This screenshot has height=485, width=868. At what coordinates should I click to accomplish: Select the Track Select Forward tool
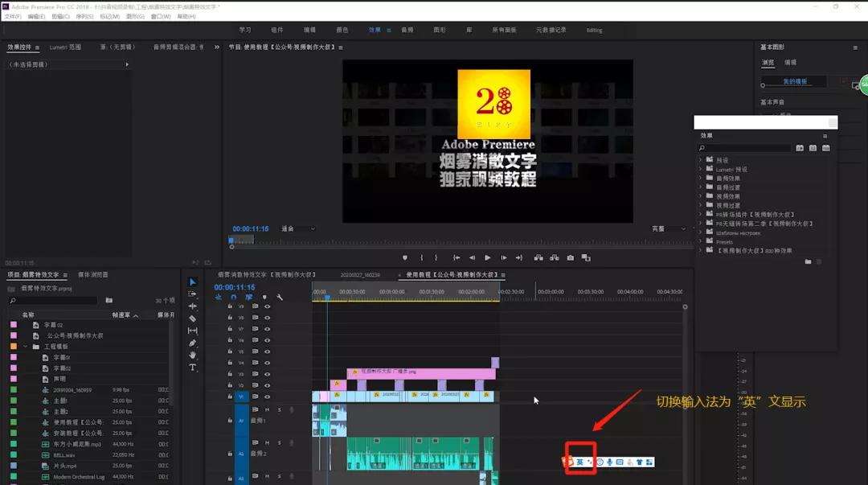pos(193,294)
